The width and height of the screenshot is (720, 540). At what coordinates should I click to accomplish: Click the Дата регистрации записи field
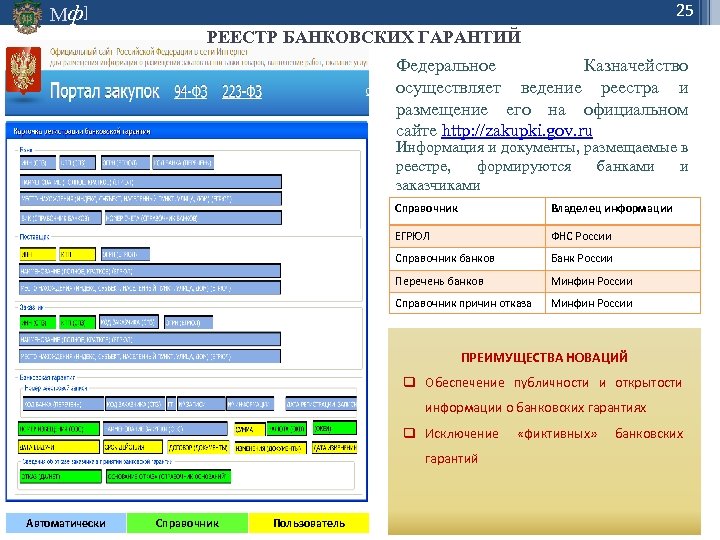coord(321,404)
